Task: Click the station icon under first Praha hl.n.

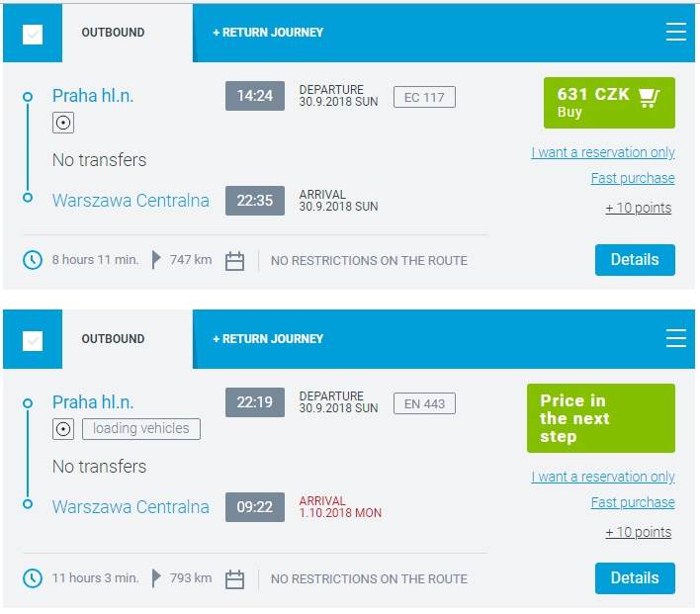Action: [x=63, y=123]
